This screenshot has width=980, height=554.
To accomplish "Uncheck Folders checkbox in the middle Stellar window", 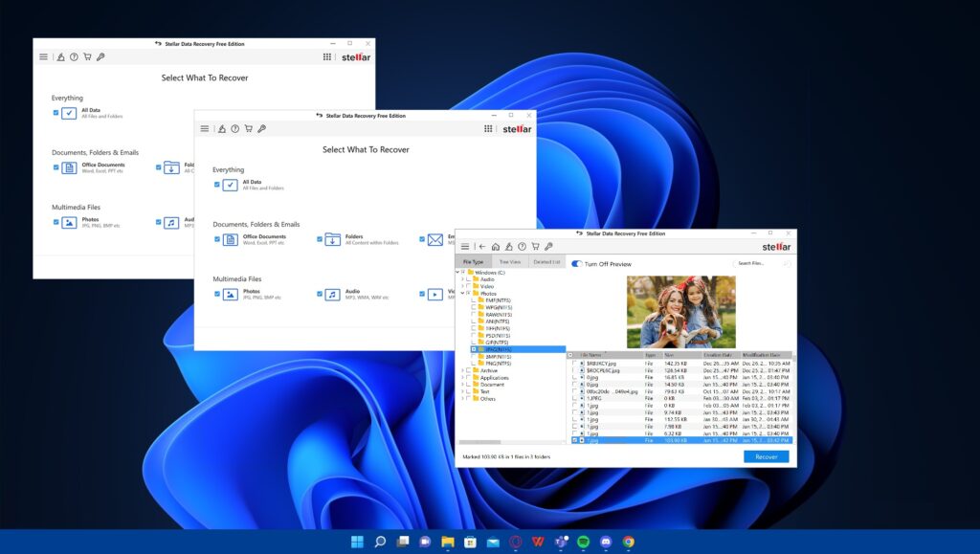I will (x=320, y=239).
